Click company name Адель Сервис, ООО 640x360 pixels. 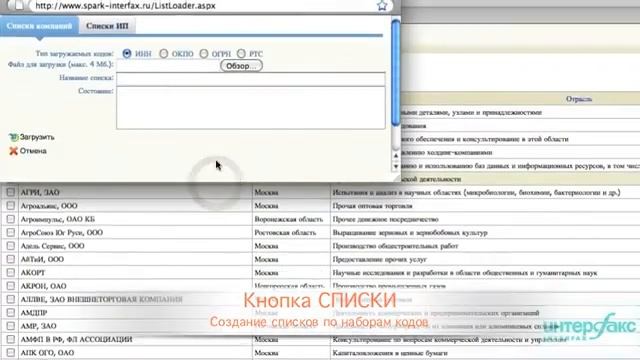click(53, 246)
